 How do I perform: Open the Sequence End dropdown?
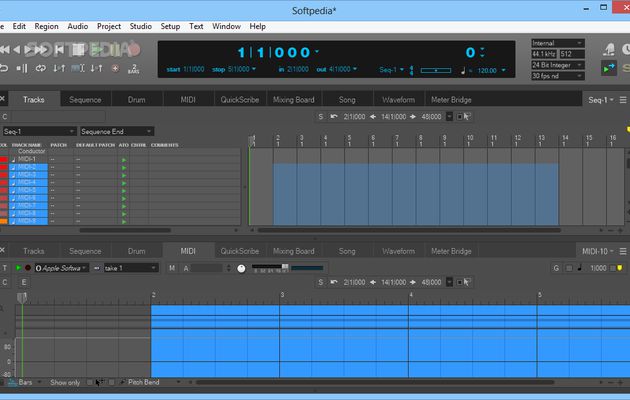tap(117, 131)
